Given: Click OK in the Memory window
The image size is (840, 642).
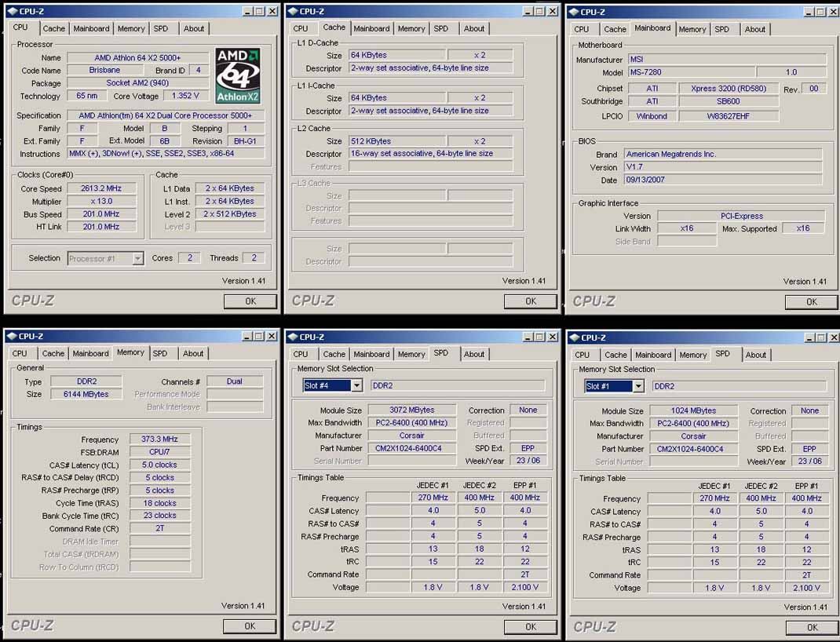Looking at the screenshot, I should point(250,626).
